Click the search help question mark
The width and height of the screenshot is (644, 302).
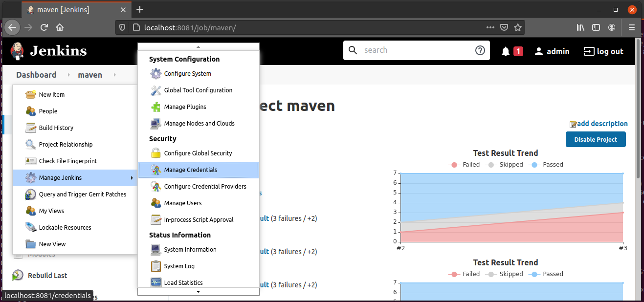[480, 50]
